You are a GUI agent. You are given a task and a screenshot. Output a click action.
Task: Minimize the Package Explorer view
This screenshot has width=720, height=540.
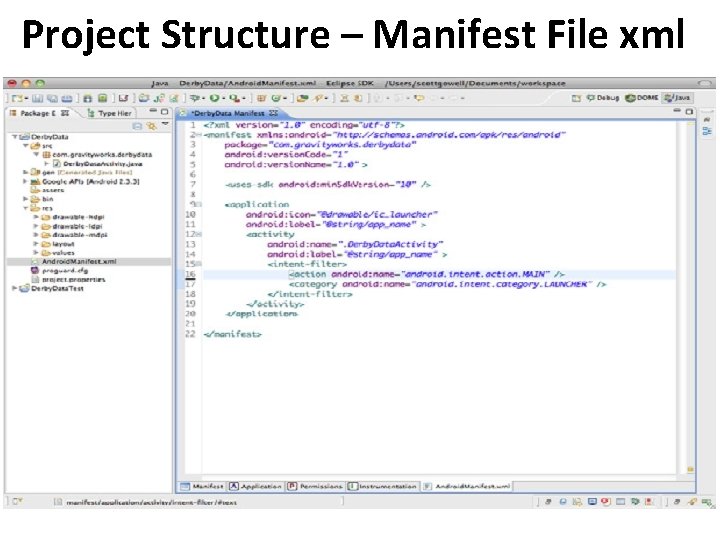click(153, 111)
